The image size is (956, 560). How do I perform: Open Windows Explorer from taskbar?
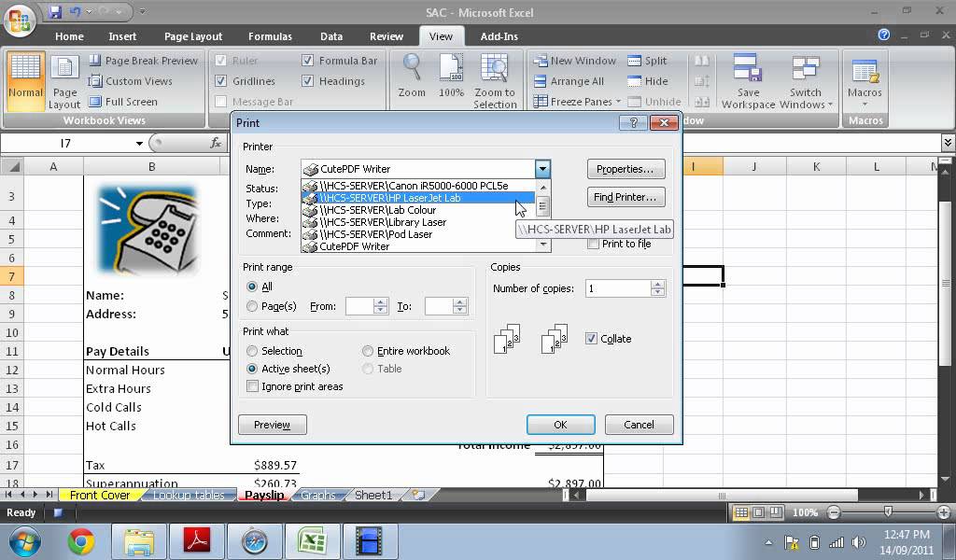(138, 541)
